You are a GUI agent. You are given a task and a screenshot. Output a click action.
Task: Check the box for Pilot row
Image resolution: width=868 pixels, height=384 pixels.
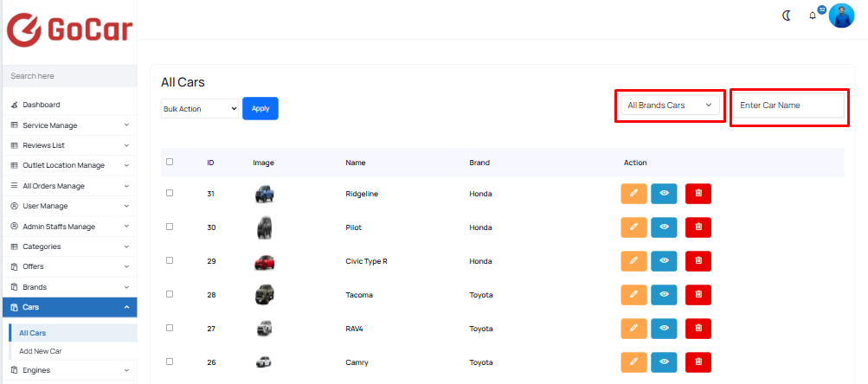click(x=170, y=227)
